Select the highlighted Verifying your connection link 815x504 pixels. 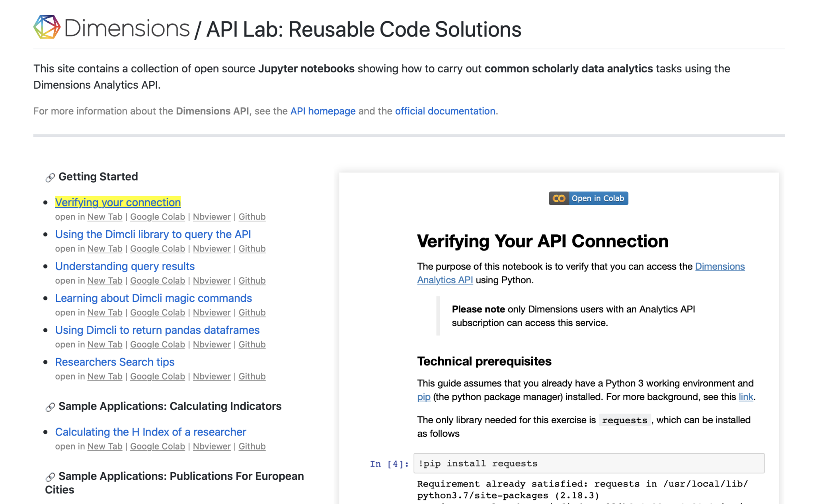(117, 202)
